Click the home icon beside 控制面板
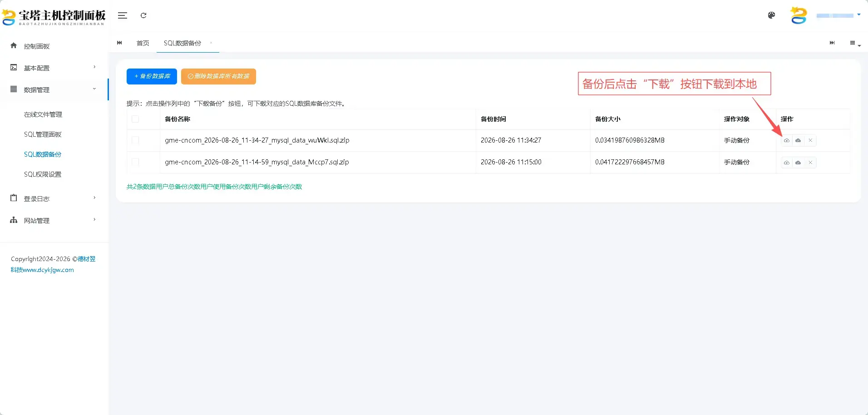The height and width of the screenshot is (415, 868). [14, 45]
